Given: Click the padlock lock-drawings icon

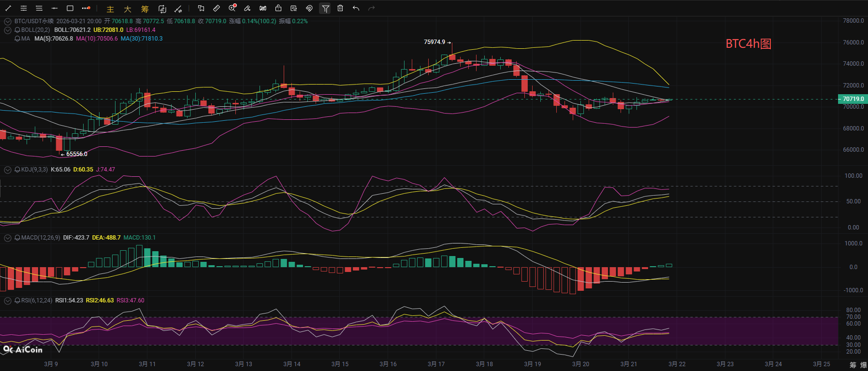Looking at the screenshot, I should point(278,8).
